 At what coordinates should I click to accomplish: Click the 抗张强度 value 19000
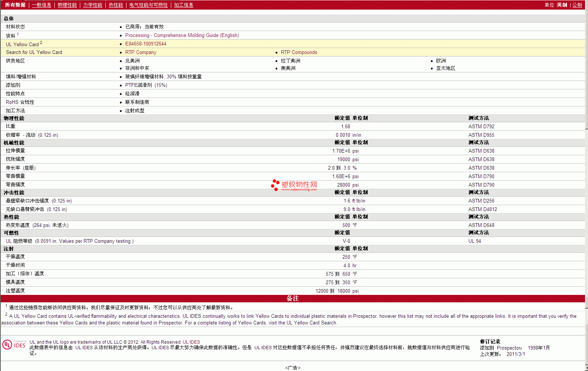tap(344, 159)
